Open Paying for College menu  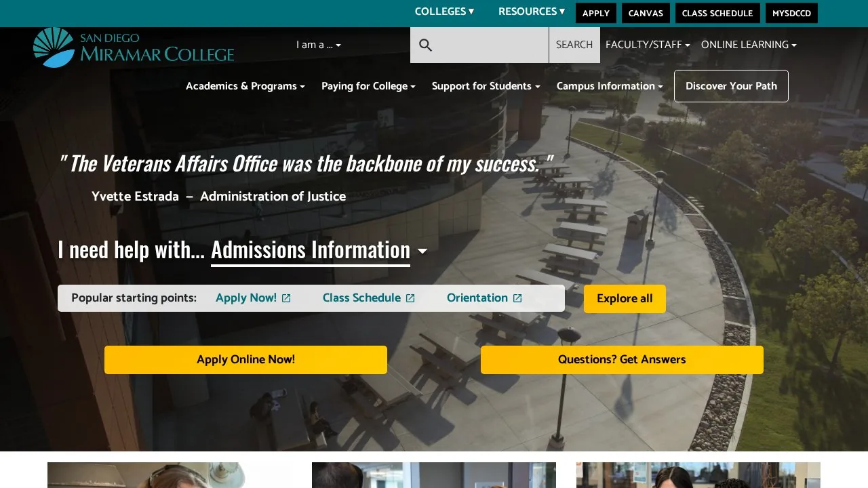coord(368,86)
